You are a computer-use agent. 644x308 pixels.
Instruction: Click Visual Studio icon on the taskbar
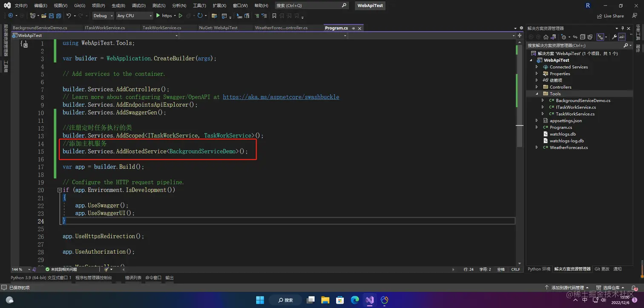coord(369,300)
